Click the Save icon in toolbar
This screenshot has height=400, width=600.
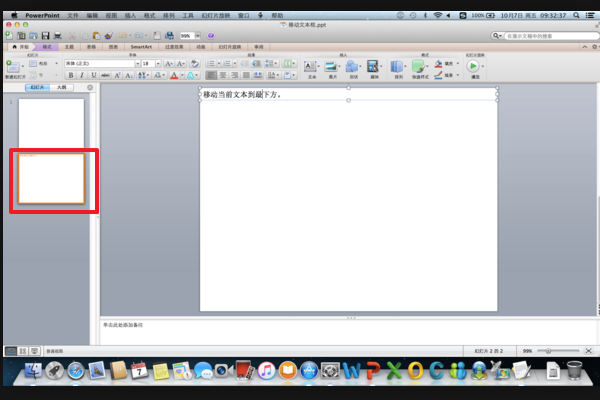tap(45, 36)
